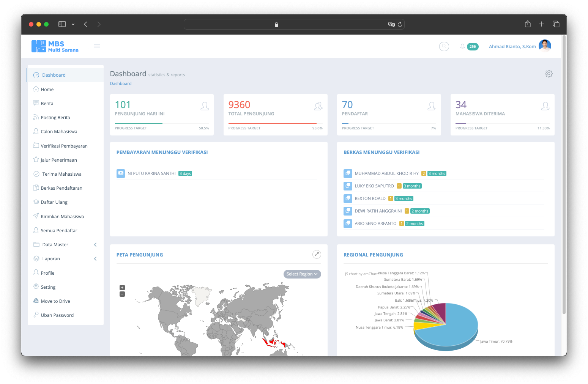Select Berita in the sidebar

(x=47, y=103)
